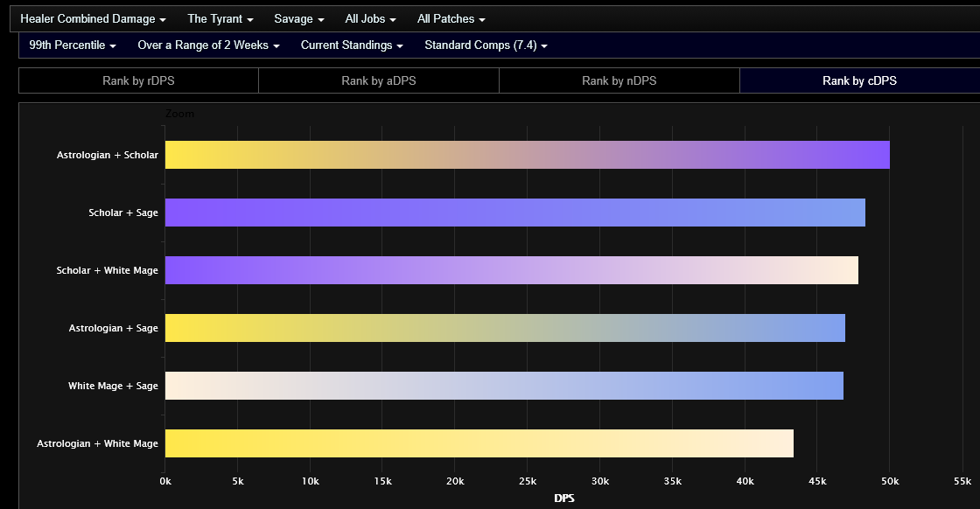Select the Rank by nDPS tab
Screen dimensions: 980x509
[x=619, y=80]
